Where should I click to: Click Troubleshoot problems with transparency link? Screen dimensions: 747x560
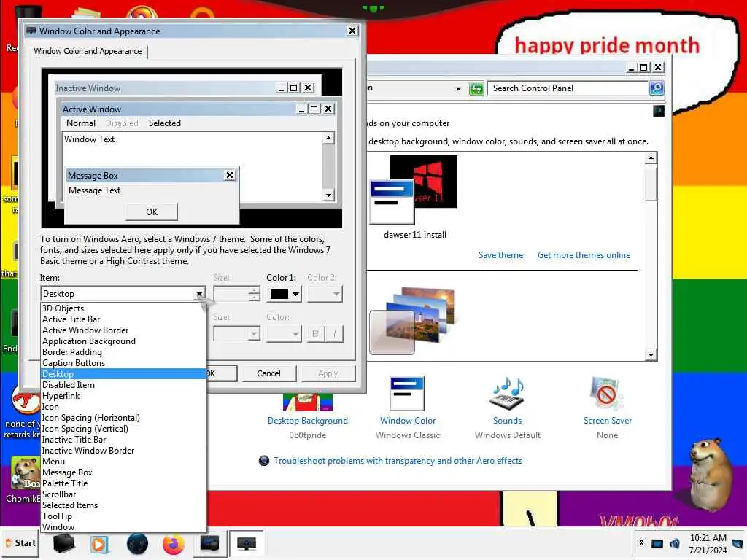click(x=398, y=461)
